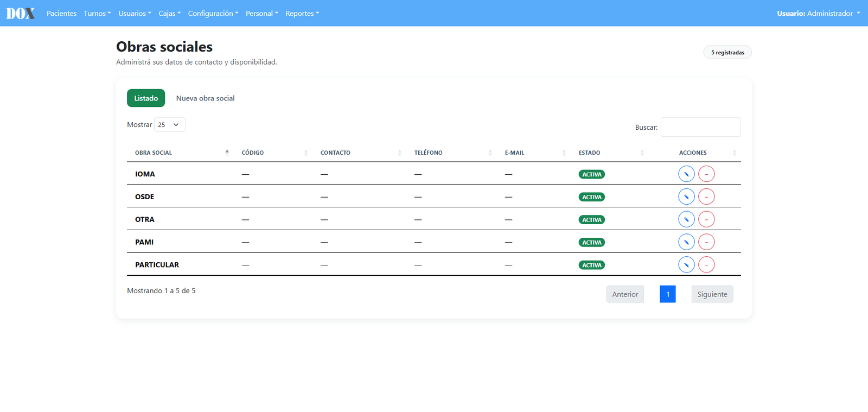Open the Mostrar entries dropdown
868x412 pixels.
[170, 124]
